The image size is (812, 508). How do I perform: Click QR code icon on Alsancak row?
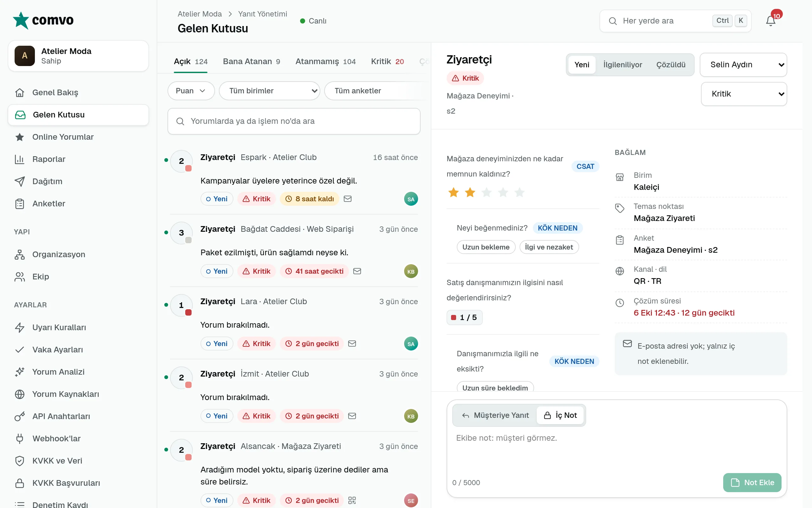352,500
